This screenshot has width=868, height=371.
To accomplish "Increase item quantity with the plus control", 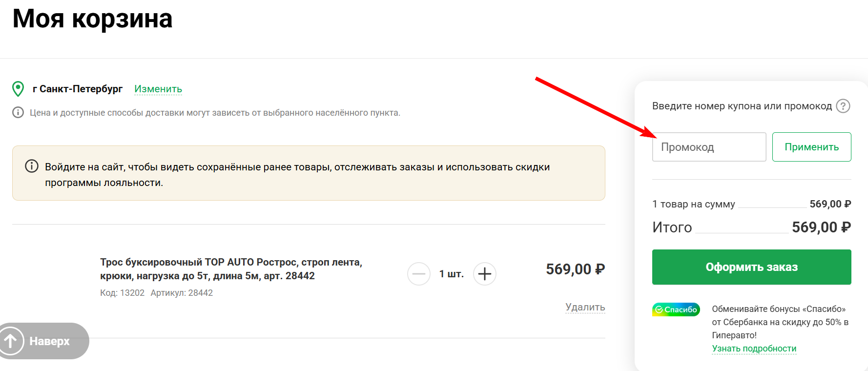I will click(x=484, y=274).
